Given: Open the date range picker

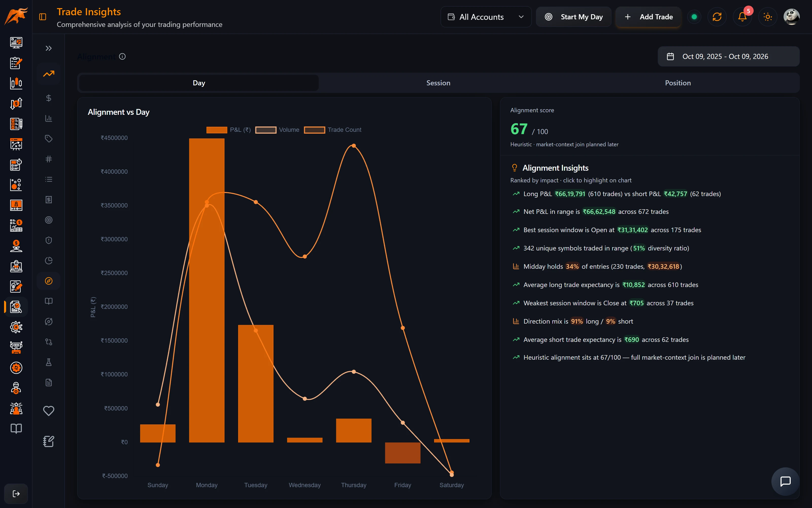Looking at the screenshot, I should click(x=729, y=56).
